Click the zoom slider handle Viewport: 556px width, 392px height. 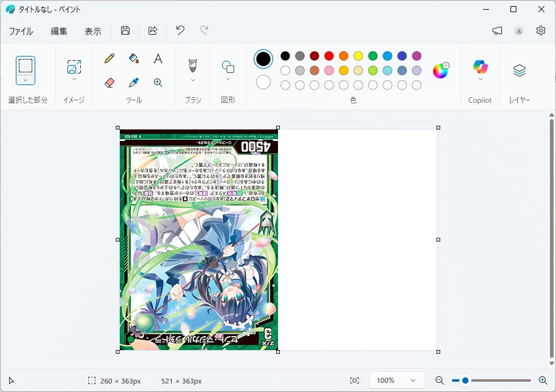pos(465,380)
